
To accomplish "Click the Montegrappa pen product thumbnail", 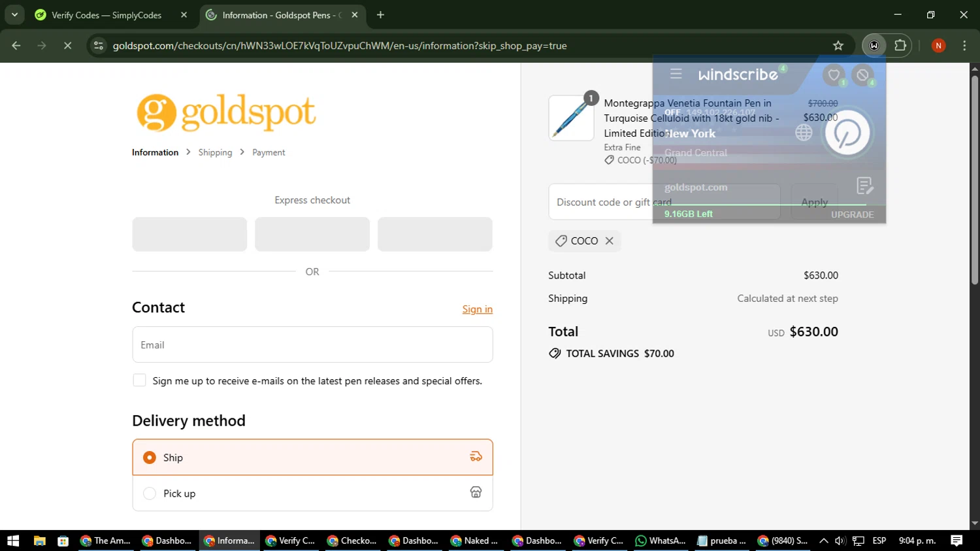I will (571, 118).
